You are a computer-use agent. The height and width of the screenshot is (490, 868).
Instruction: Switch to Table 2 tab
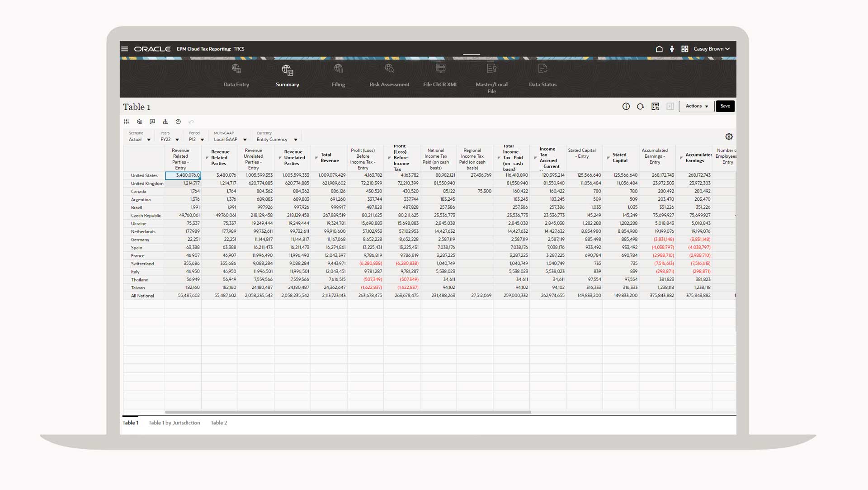coord(219,423)
